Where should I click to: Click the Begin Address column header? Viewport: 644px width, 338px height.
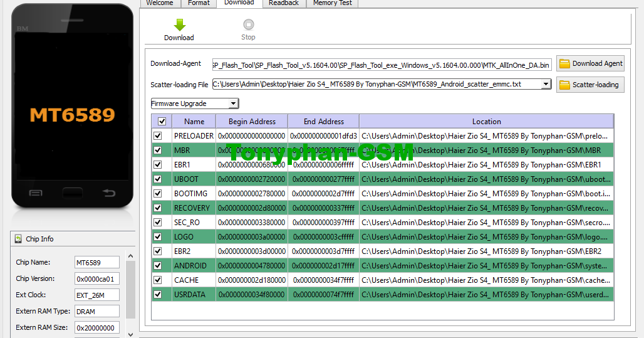[x=252, y=121]
